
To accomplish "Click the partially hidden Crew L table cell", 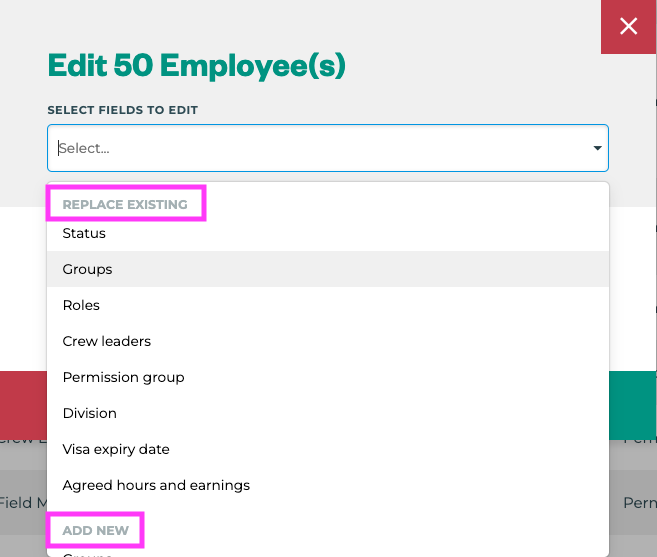I will pos(22,439).
